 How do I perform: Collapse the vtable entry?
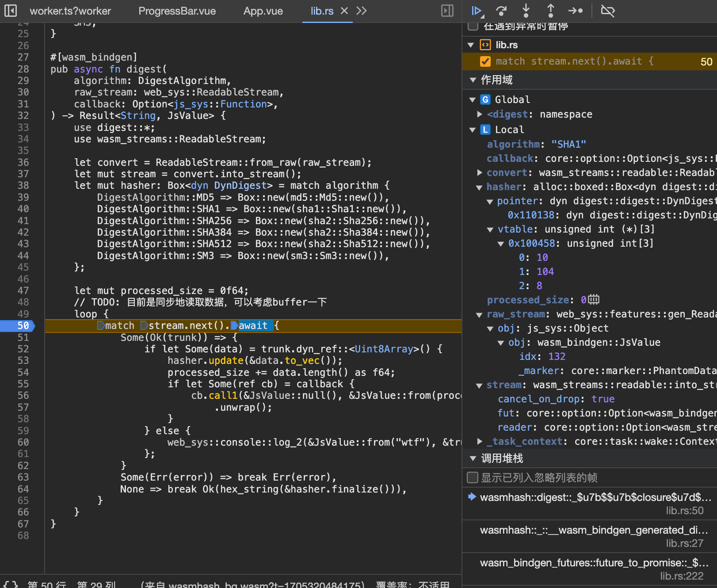coord(490,230)
